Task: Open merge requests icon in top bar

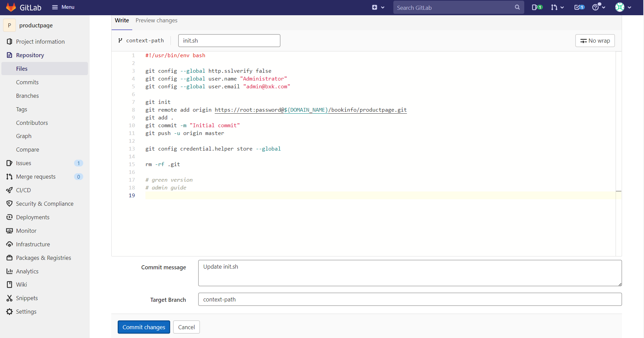Action: [x=554, y=7]
